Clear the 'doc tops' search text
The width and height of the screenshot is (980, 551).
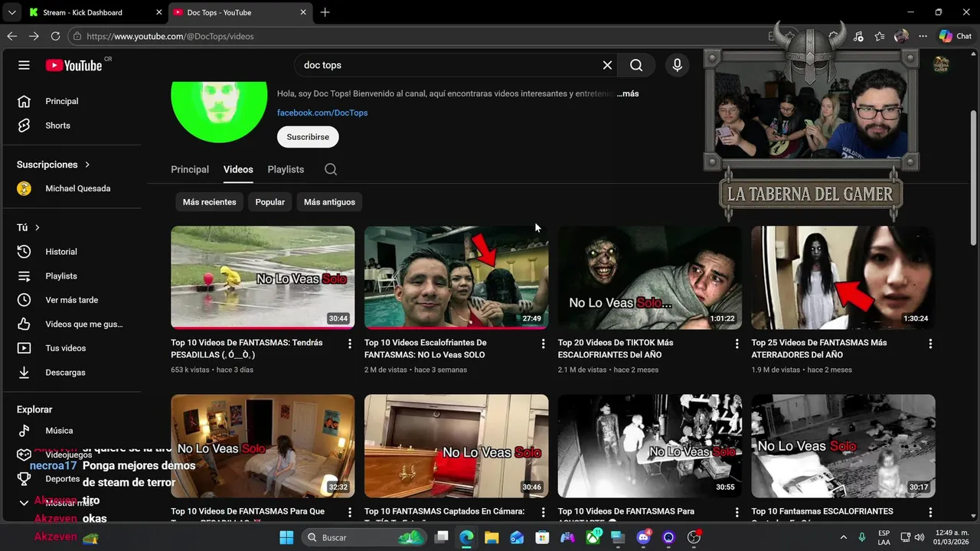[607, 65]
